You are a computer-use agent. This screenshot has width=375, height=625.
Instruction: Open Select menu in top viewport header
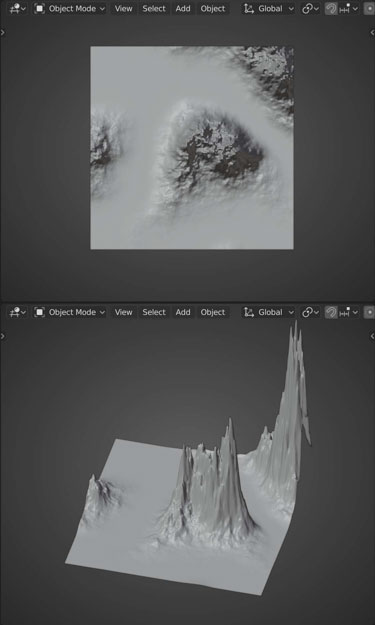tap(154, 8)
